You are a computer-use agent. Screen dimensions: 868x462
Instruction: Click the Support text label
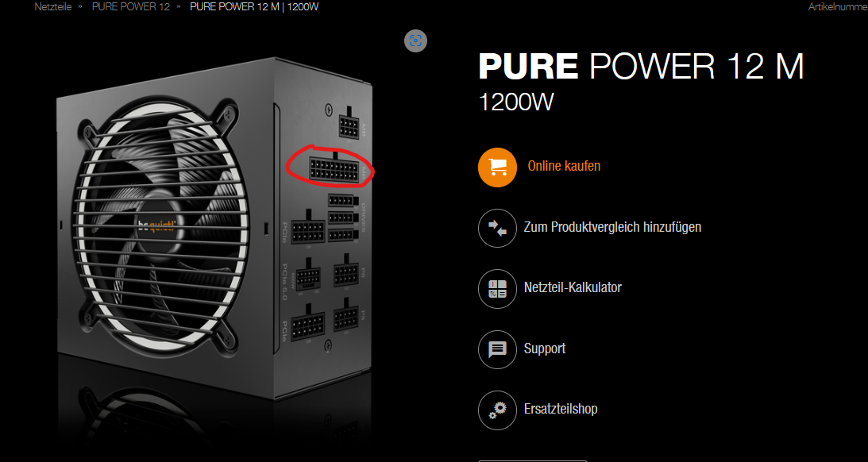coord(545,348)
